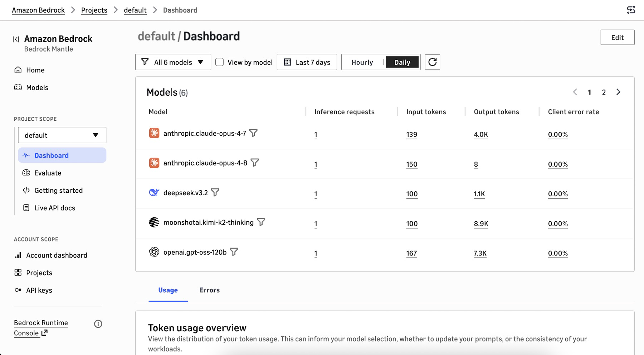The width and height of the screenshot is (644, 355).
Task: Enable View by model checkbox
Action: [219, 62]
